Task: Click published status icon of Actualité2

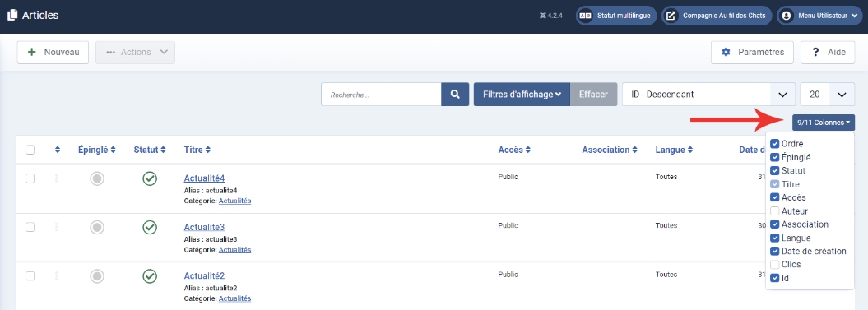Action: click(x=150, y=275)
